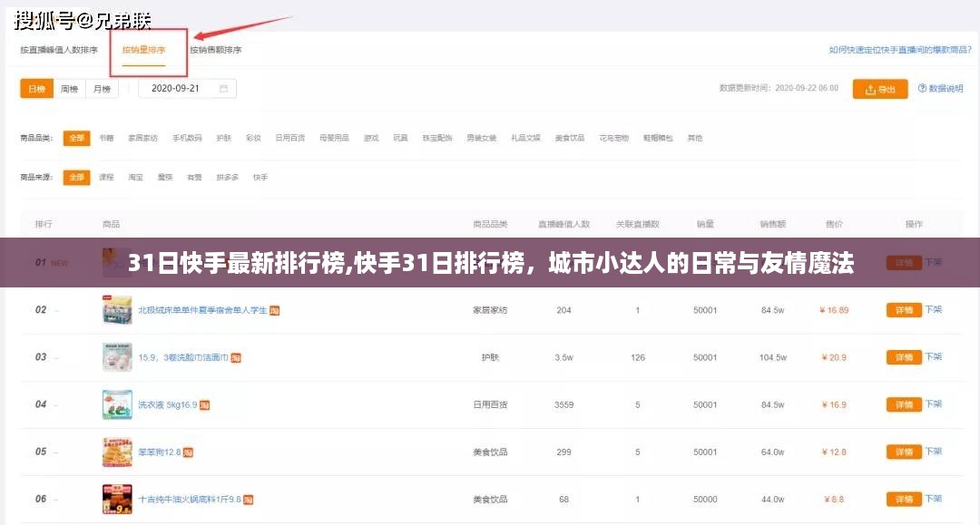Click the orange 导出 export button
Image resolution: width=980 pixels, height=525 pixels.
pyautogui.click(x=880, y=89)
